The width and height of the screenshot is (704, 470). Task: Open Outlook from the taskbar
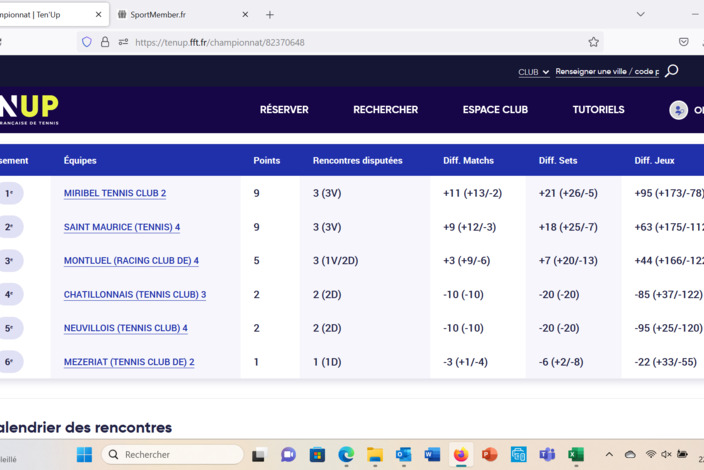pos(403,455)
